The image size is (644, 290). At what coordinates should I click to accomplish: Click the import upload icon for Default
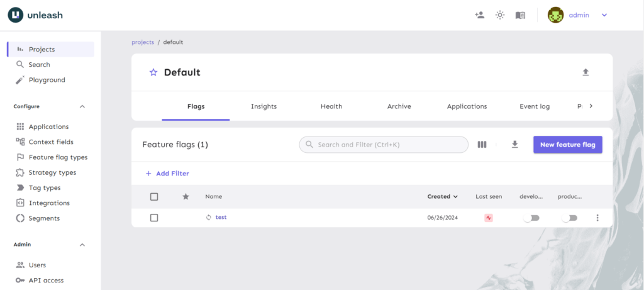click(x=586, y=72)
